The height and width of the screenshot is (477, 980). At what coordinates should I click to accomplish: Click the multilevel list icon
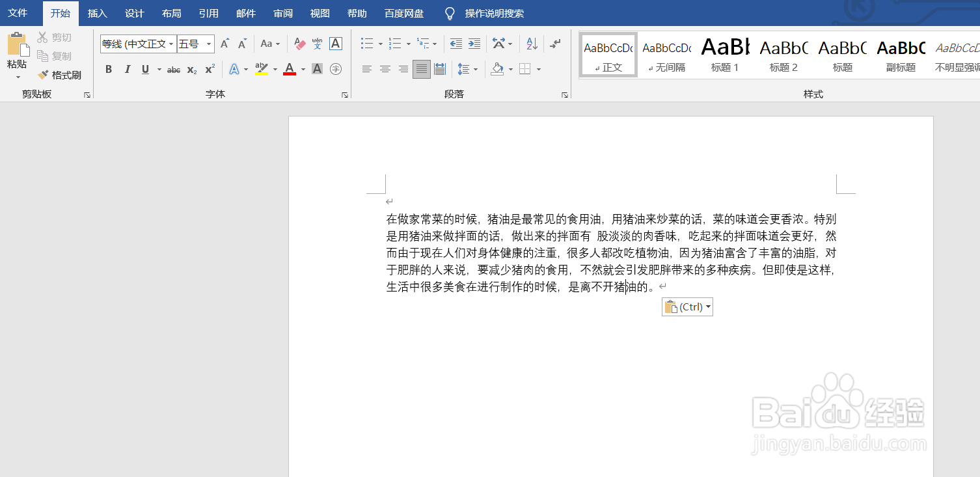(x=423, y=44)
